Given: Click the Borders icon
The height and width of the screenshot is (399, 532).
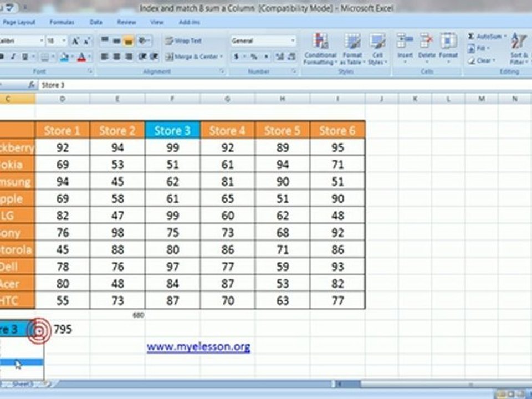Looking at the screenshot, I should tap(45, 57).
